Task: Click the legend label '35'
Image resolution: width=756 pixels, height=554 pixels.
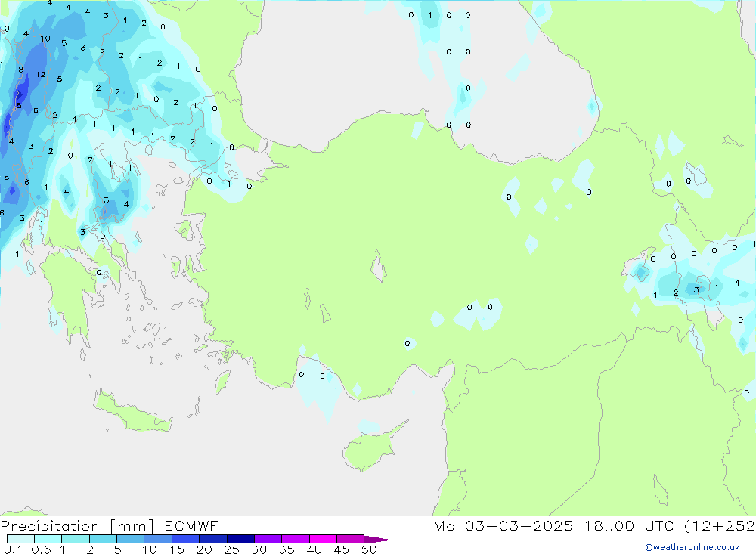Action: (x=287, y=549)
